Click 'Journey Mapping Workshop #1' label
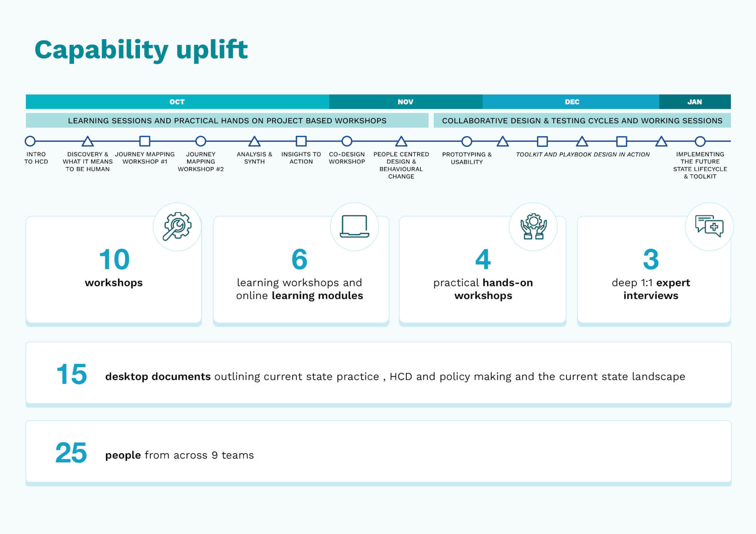Image resolution: width=756 pixels, height=534 pixels. tap(145, 158)
